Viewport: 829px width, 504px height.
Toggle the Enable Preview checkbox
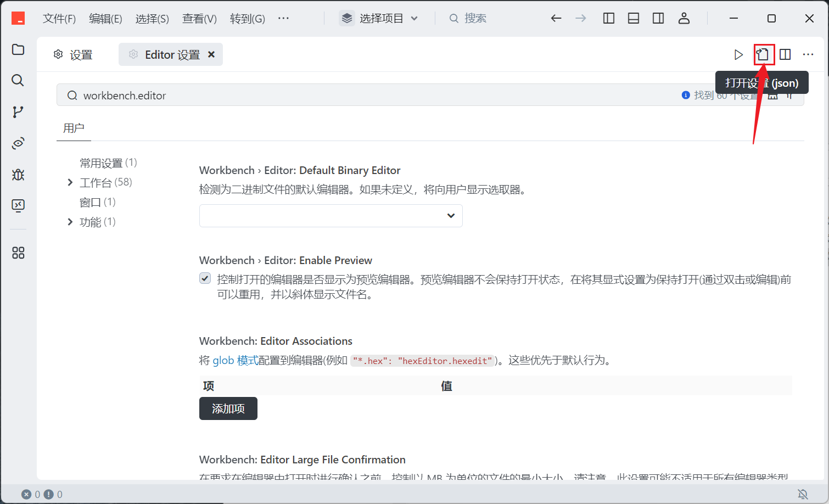[205, 278]
